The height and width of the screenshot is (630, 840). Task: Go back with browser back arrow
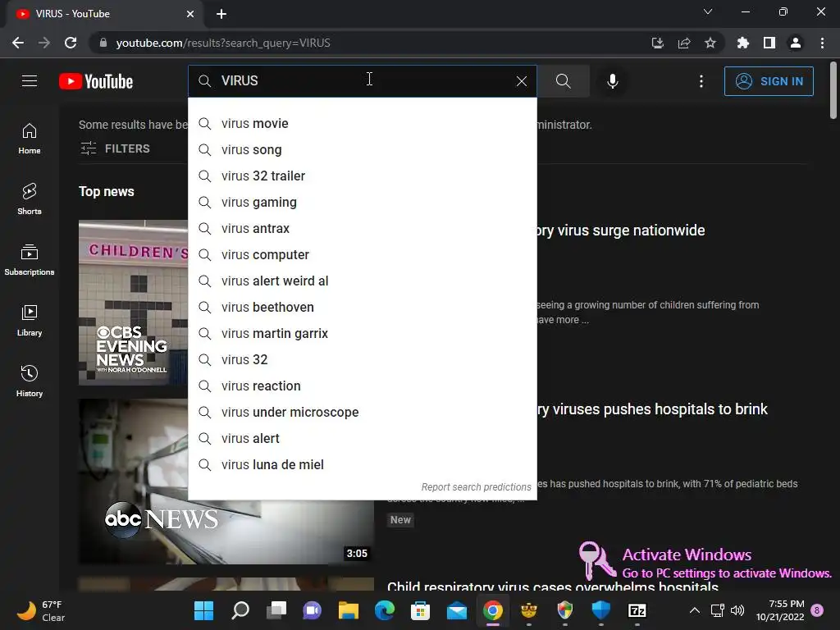(18, 43)
